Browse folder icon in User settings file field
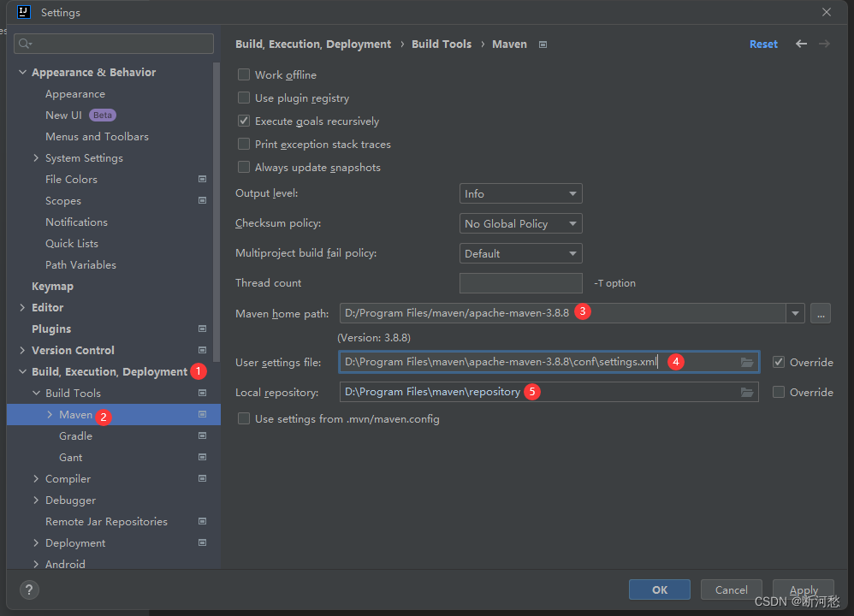 tap(747, 362)
